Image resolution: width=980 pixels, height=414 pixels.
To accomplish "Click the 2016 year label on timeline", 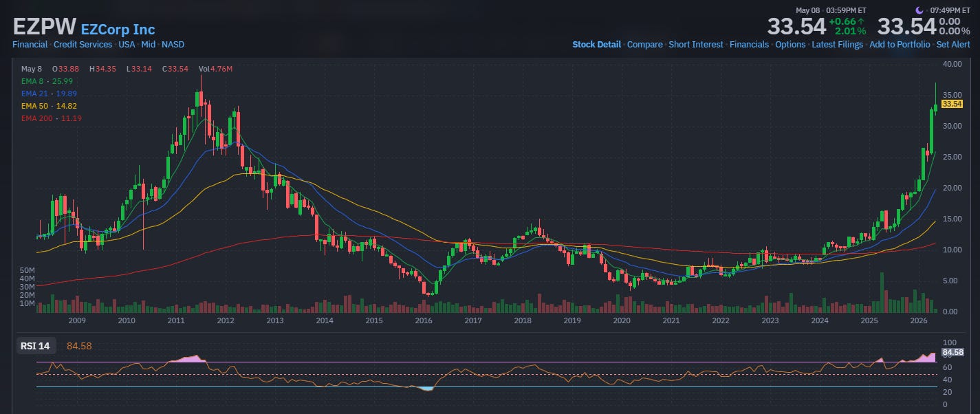I will [424, 320].
